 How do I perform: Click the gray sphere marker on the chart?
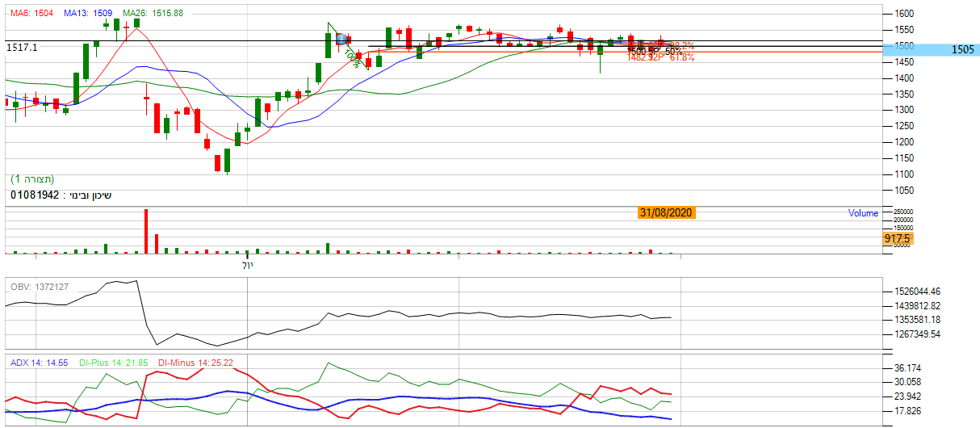tap(341, 39)
